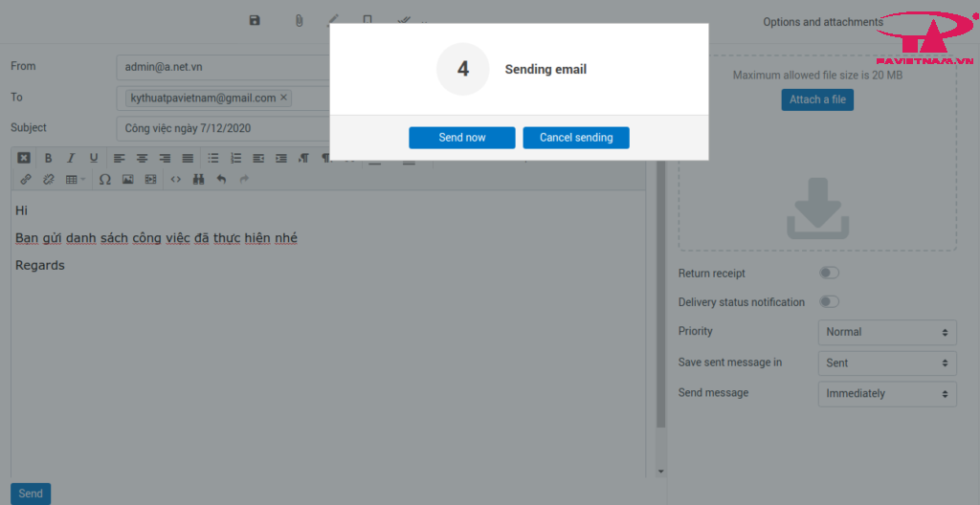Click the underline icon
This screenshot has width=980, height=505.
94,158
